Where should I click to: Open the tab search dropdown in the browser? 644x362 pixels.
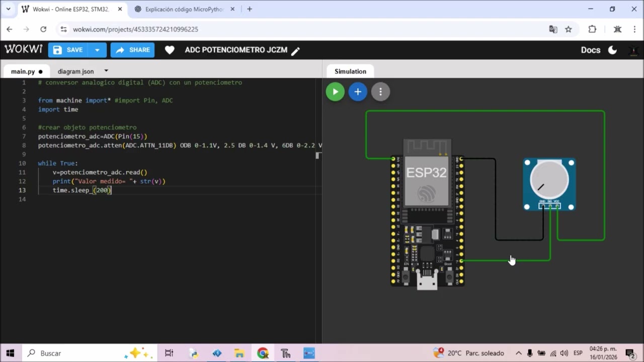click(8, 9)
